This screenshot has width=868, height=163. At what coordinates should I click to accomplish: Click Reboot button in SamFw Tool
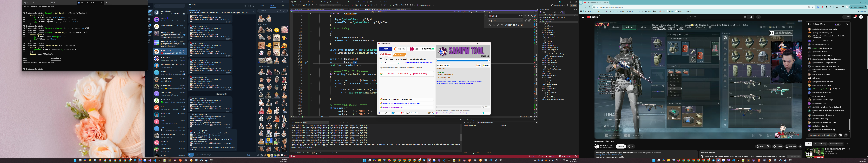coord(487,65)
